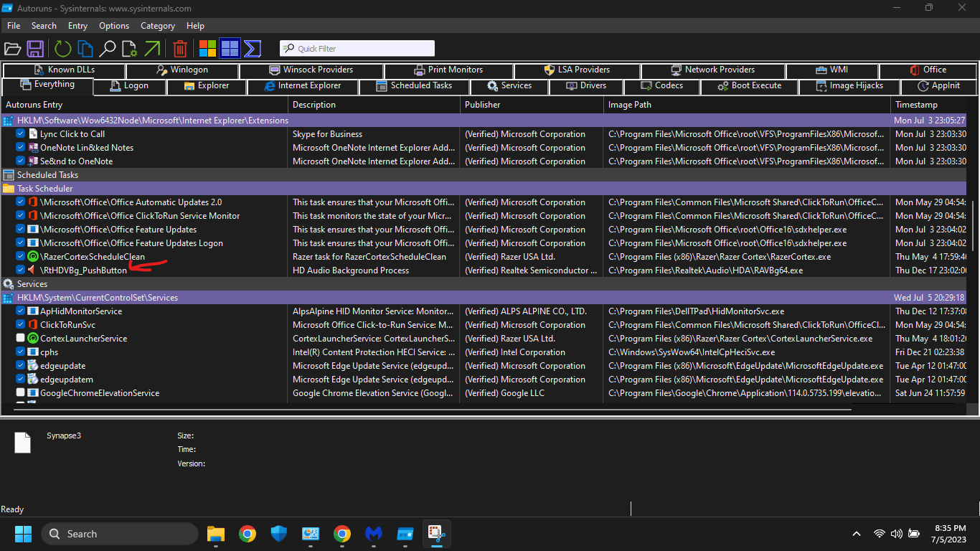This screenshot has height=551, width=980.
Task: Click the Razer icon beside CortexLauncherService
Action: click(x=32, y=339)
